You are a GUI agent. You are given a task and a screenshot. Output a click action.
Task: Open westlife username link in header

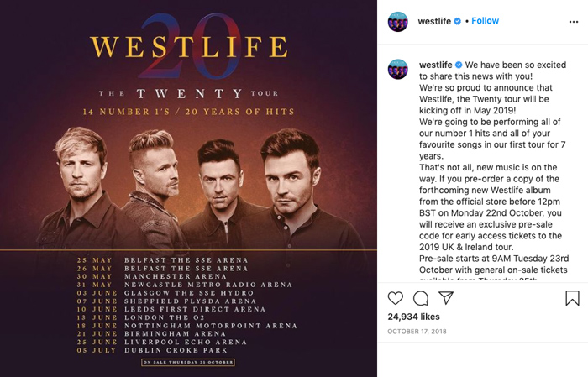point(434,21)
